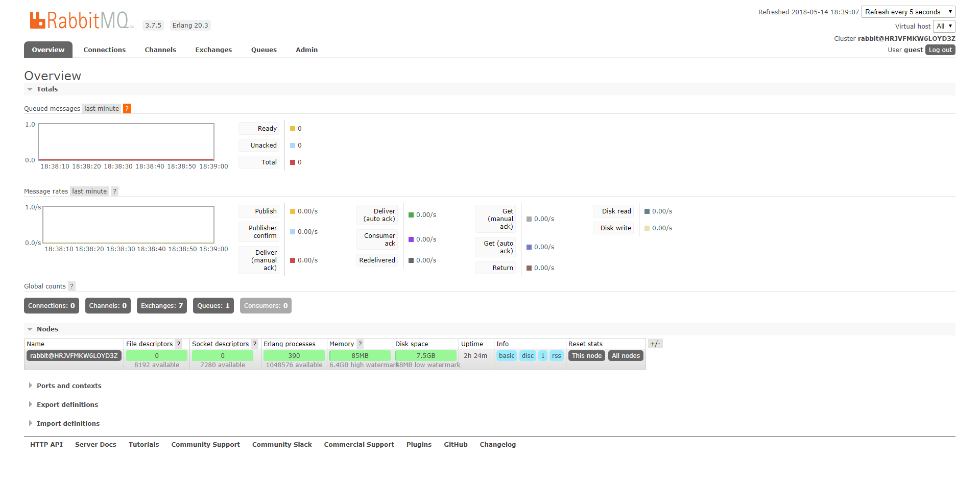Click the Erlang 20.3 version label

pyautogui.click(x=190, y=25)
